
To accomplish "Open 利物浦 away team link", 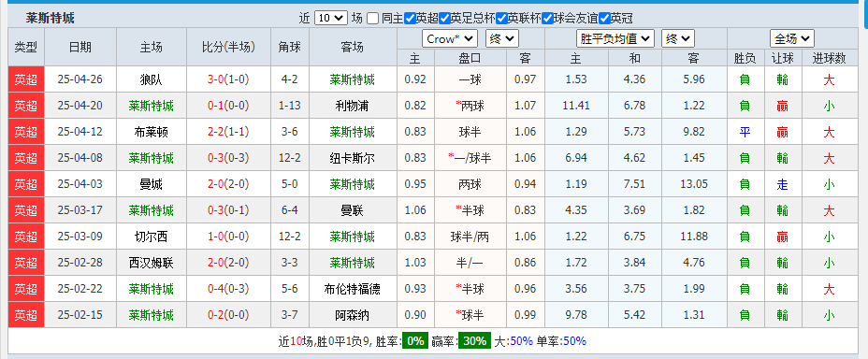I will click(x=352, y=106).
